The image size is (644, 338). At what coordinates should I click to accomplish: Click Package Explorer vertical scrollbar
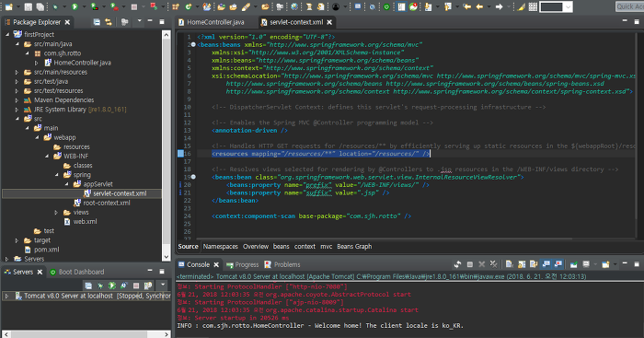(x=167, y=146)
